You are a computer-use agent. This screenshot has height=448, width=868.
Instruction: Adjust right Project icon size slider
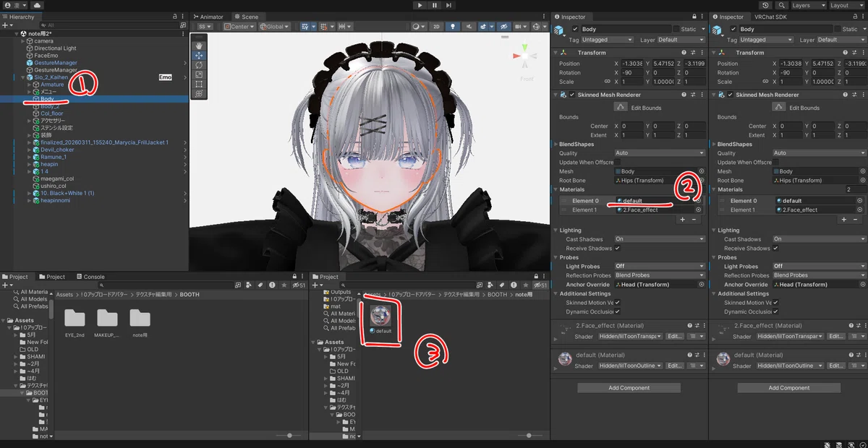[x=529, y=435]
